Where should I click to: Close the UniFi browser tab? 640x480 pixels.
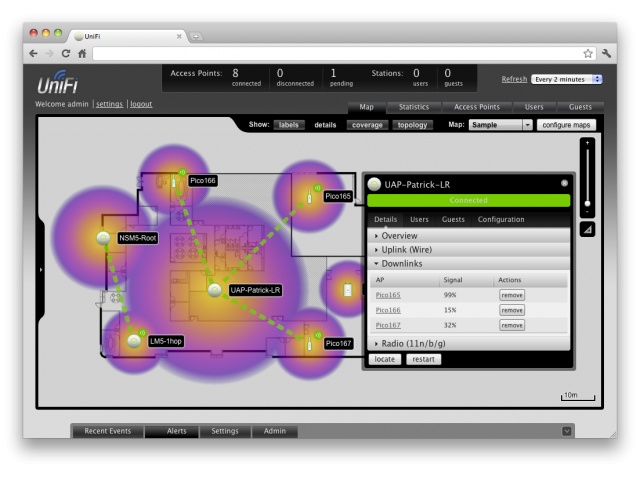[179, 36]
